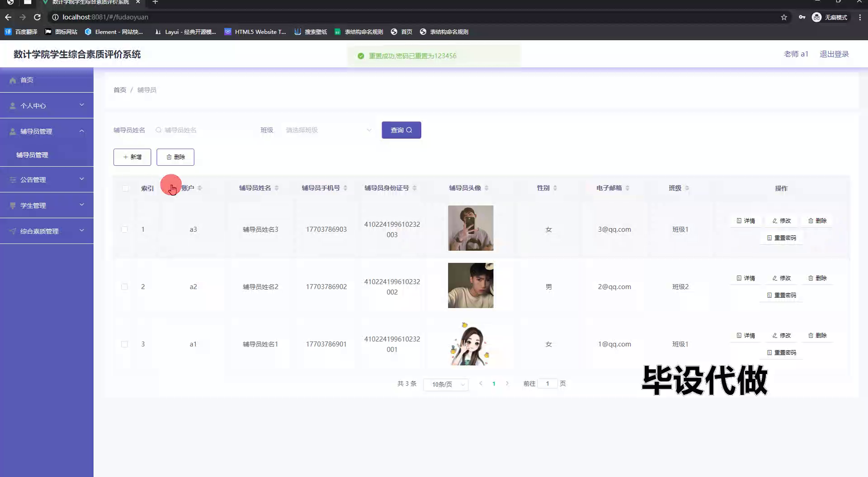868x477 pixels.
Task: Click the cartoon avatar thumbnail of a1
Action: (471, 343)
